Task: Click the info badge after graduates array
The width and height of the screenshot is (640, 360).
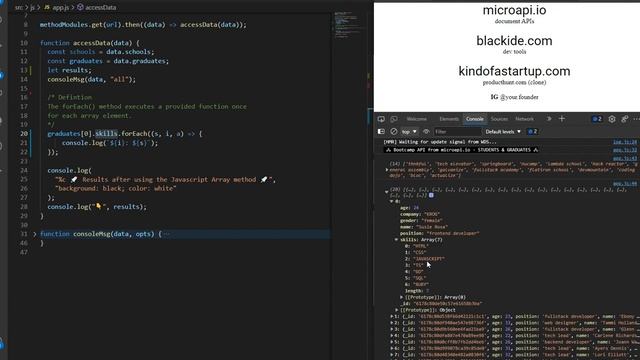Action: coord(431,195)
